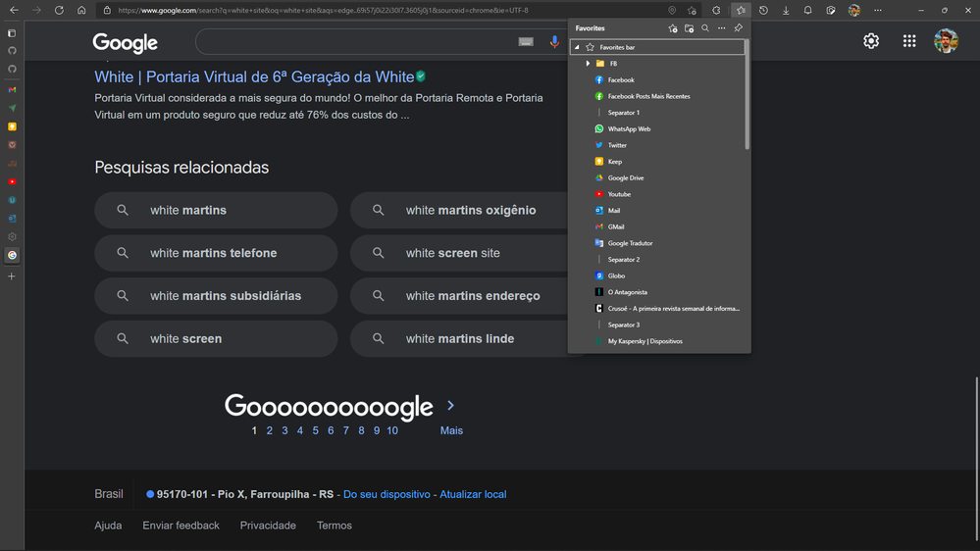Click the Mais next-page link
Viewport: 980px width, 551px height.
coord(451,430)
